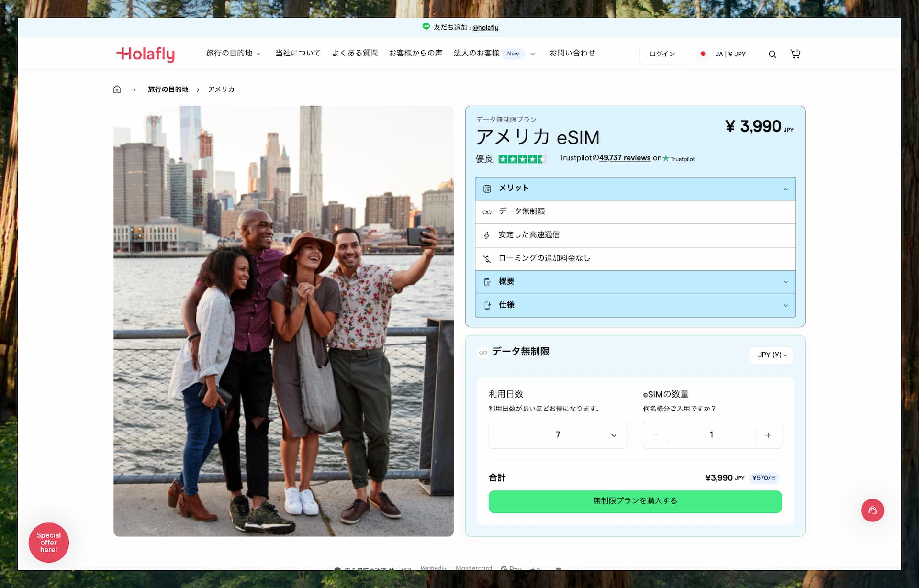Click the Special offer here badge
Viewport: 919px width, 588px height.
[x=49, y=542]
